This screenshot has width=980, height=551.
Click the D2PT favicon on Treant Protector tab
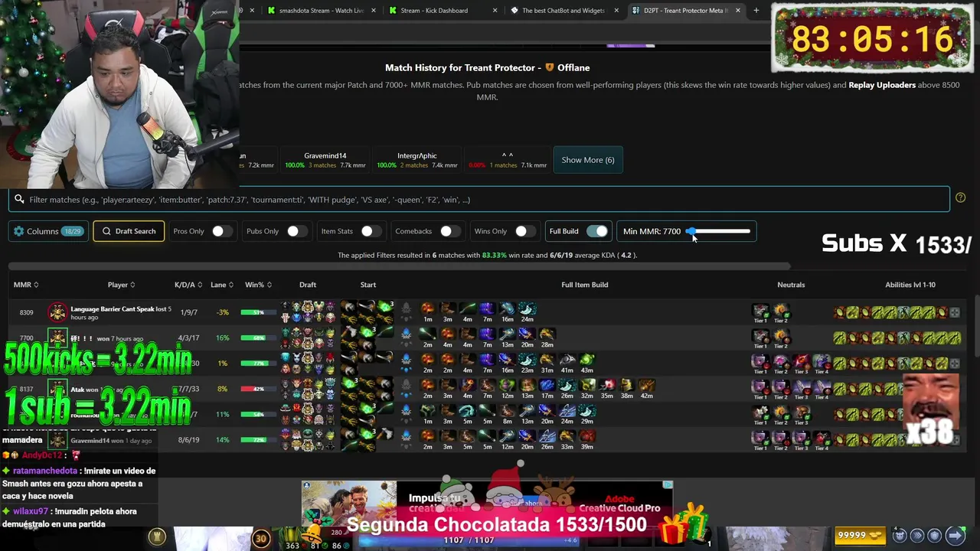tap(635, 11)
